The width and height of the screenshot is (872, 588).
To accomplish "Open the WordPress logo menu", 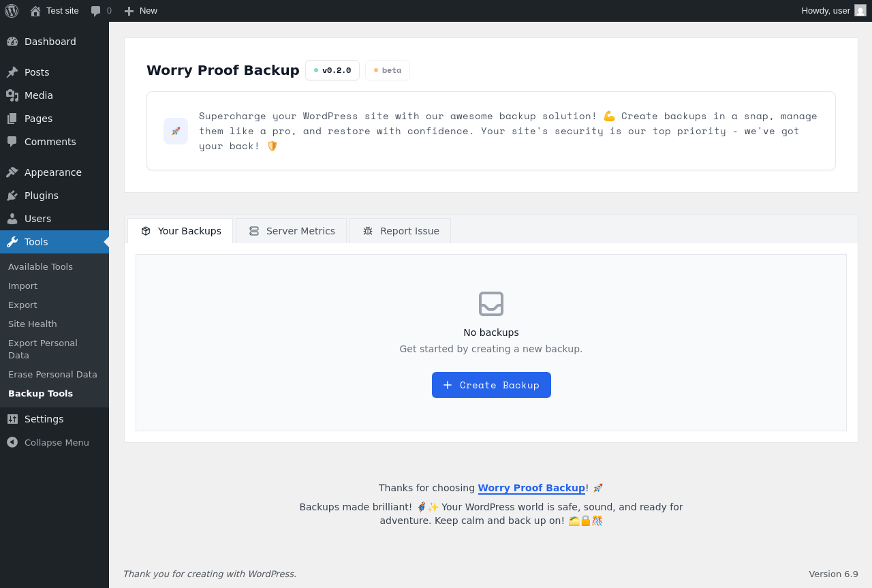I will pyautogui.click(x=12, y=11).
